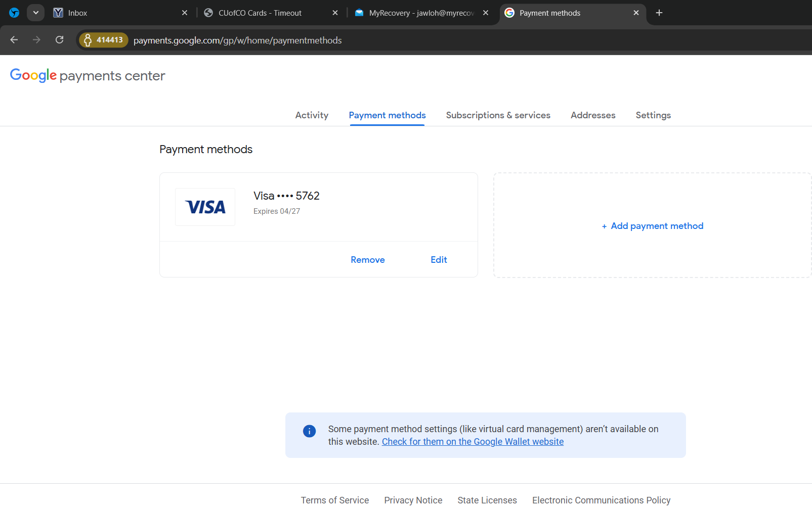Click the browser back arrow button
This screenshot has width=812, height=511.
[14, 40]
